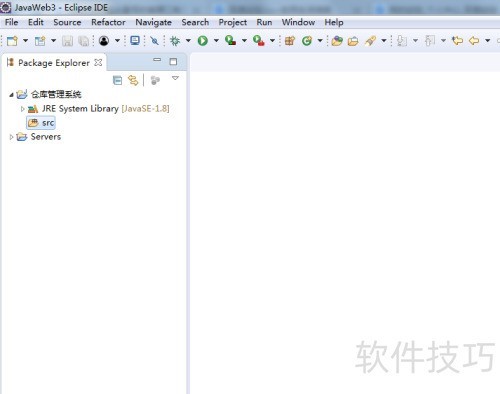This screenshot has height=394, width=500.
Task: Click the Focus on Active Task icon
Action: point(155,80)
